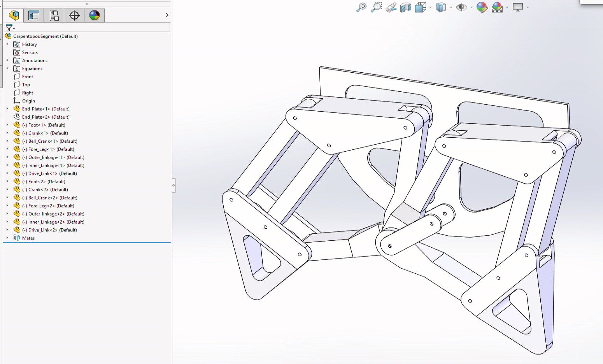Screen dimensions: 603x364
Task: Select the Zoom to Area tool
Action: click(376, 7)
